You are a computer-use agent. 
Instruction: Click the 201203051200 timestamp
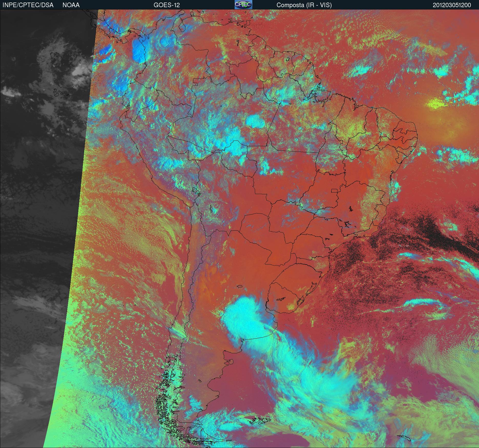tap(452, 5)
